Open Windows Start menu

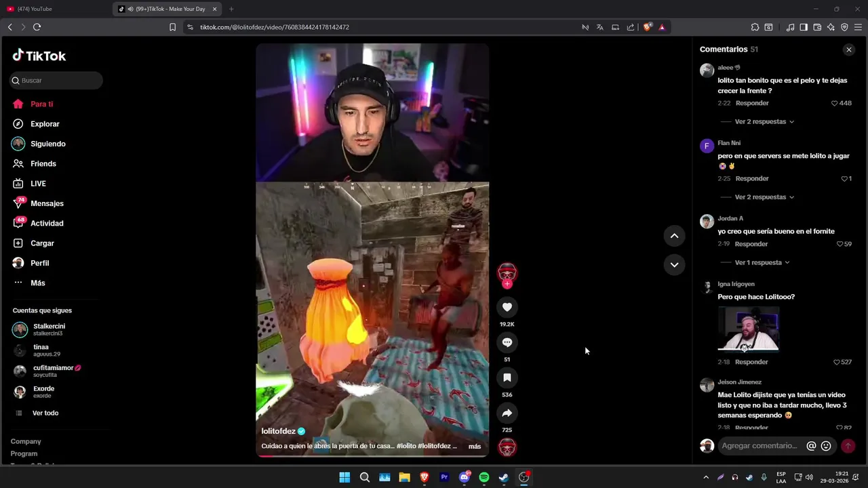[x=344, y=477]
